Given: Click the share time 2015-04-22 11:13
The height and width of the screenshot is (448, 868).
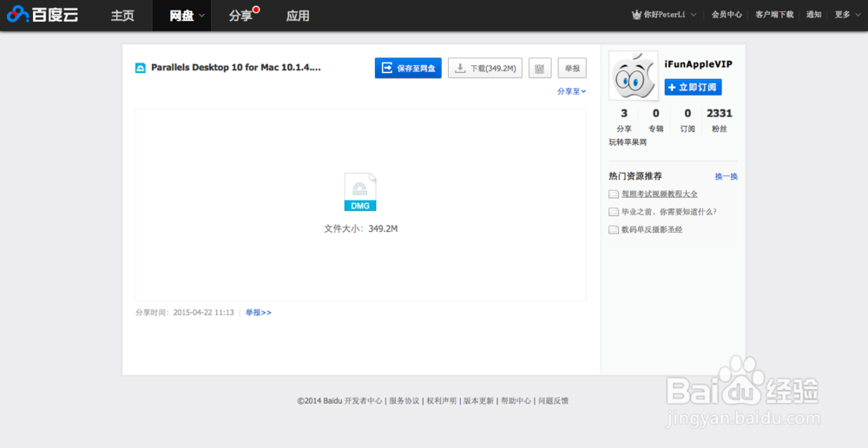Looking at the screenshot, I should click(x=204, y=313).
